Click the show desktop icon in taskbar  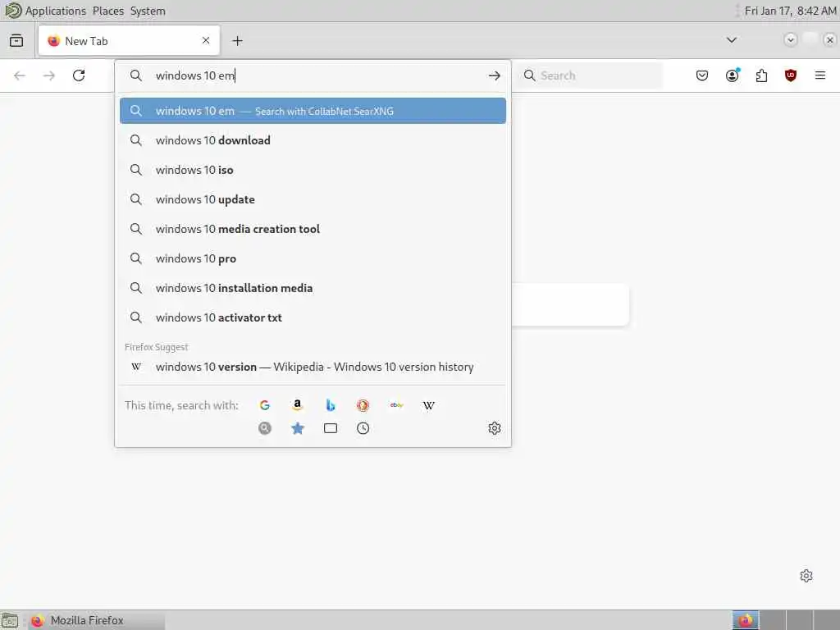(x=10, y=620)
